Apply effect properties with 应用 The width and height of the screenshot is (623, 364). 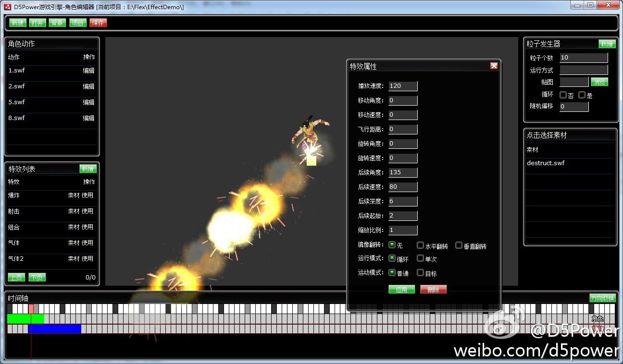click(401, 290)
